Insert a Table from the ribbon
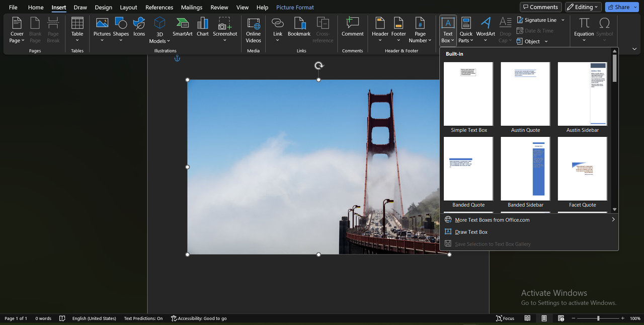The image size is (644, 325). 77,30
